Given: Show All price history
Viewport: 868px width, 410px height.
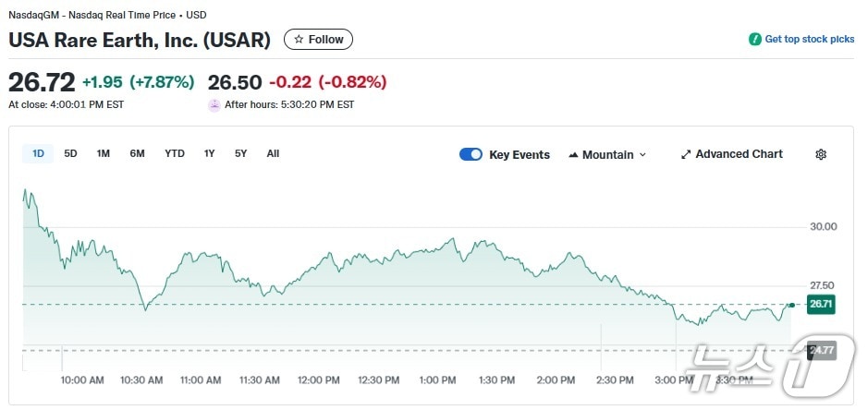Looking at the screenshot, I should pos(273,153).
